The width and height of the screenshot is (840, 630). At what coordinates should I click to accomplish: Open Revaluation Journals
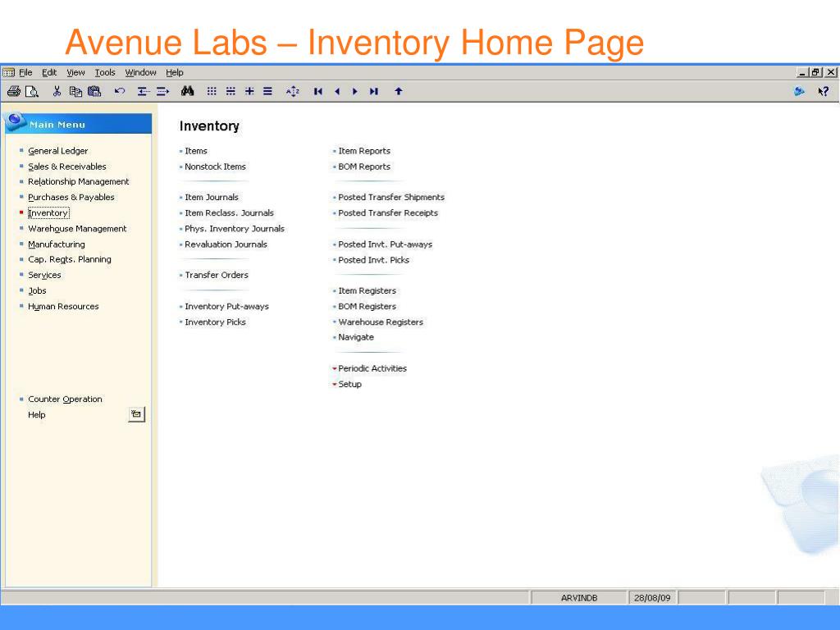[226, 244]
